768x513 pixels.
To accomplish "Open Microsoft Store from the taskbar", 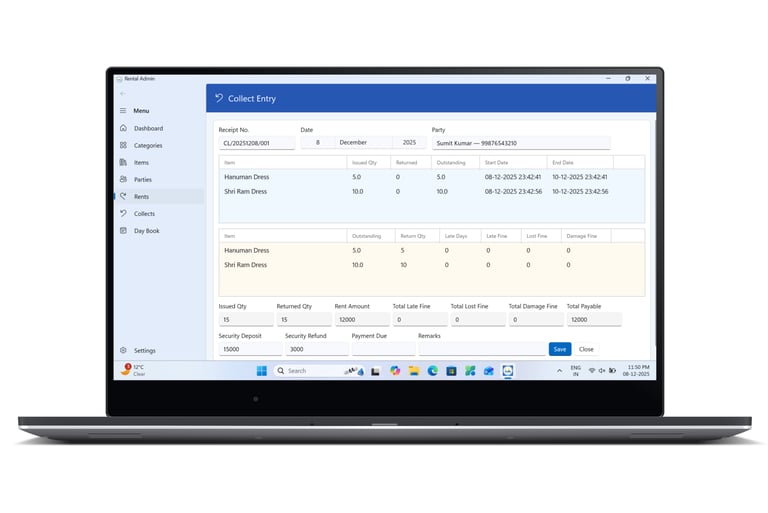I will point(451,371).
